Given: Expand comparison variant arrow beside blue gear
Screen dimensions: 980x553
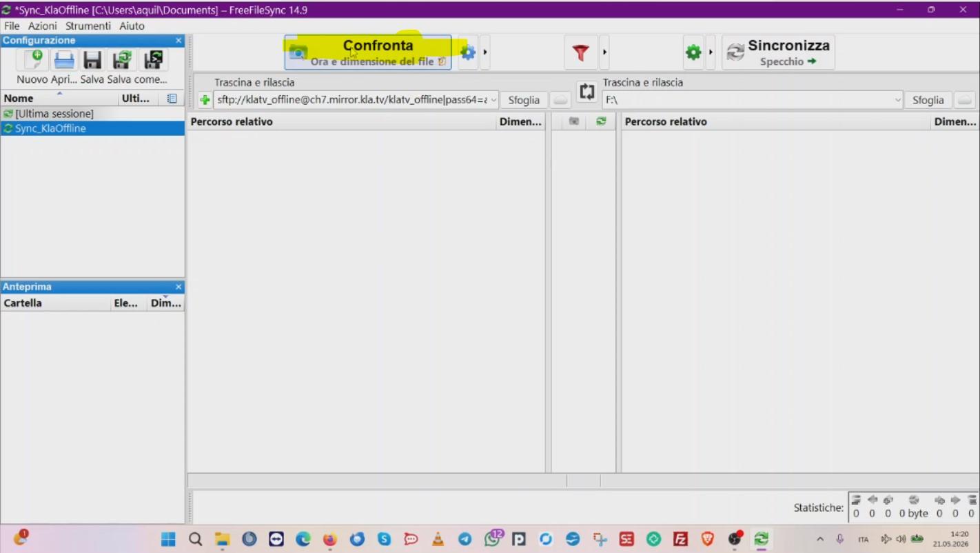Looking at the screenshot, I should click(485, 52).
